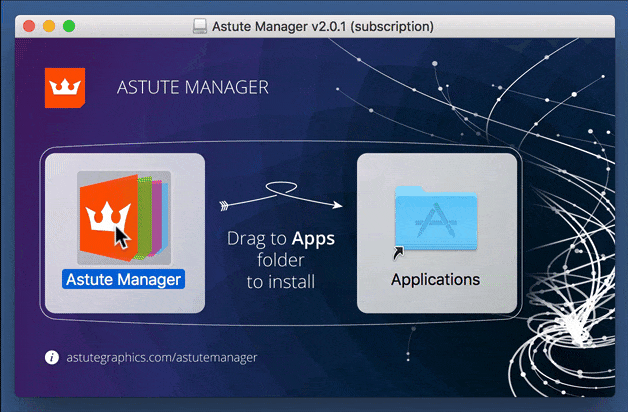This screenshot has height=412, width=628.
Task: Click the orange crown logo in header
Action: 65,87
